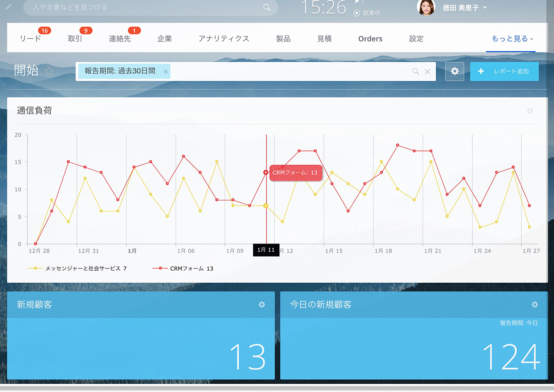Click the pencil edit icon at top-left
The image size is (554, 392).
point(8,7)
